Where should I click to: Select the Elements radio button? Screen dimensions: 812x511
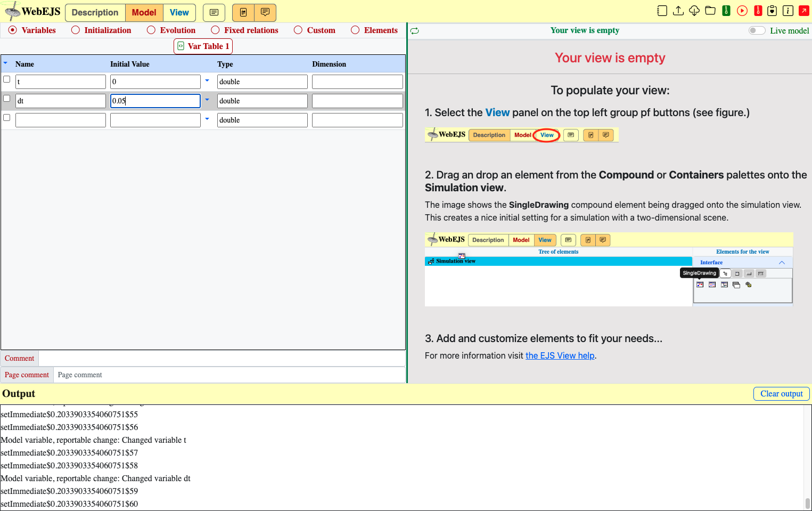(x=355, y=30)
